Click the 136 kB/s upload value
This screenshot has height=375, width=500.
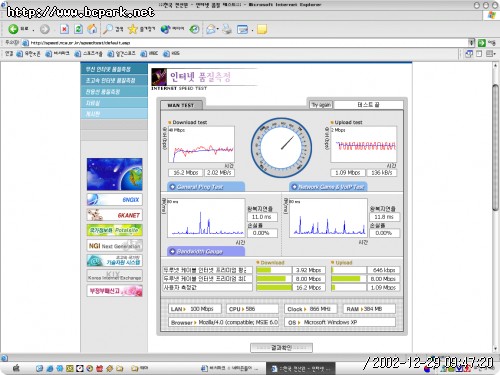click(381, 172)
